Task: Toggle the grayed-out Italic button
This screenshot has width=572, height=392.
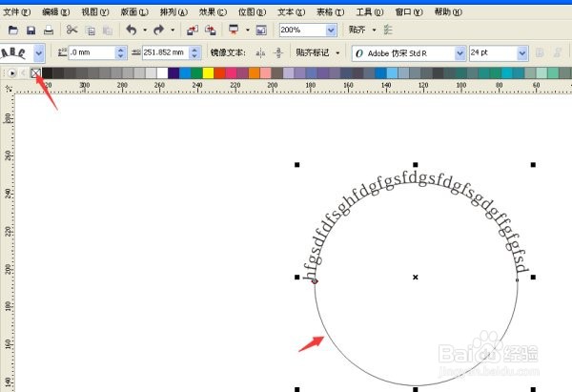Action: (558, 52)
